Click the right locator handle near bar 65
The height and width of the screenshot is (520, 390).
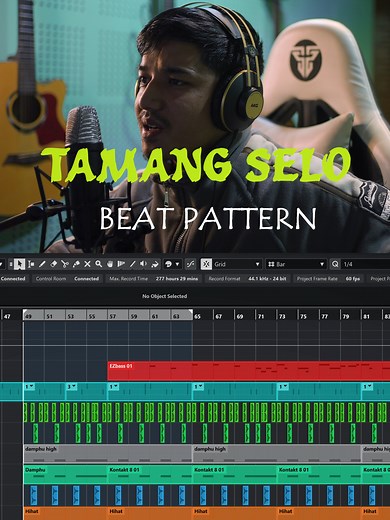191,311
